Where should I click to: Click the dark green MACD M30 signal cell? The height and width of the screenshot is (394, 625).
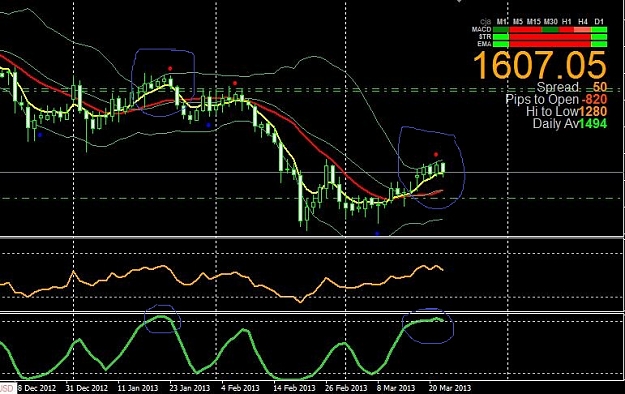tap(550, 30)
